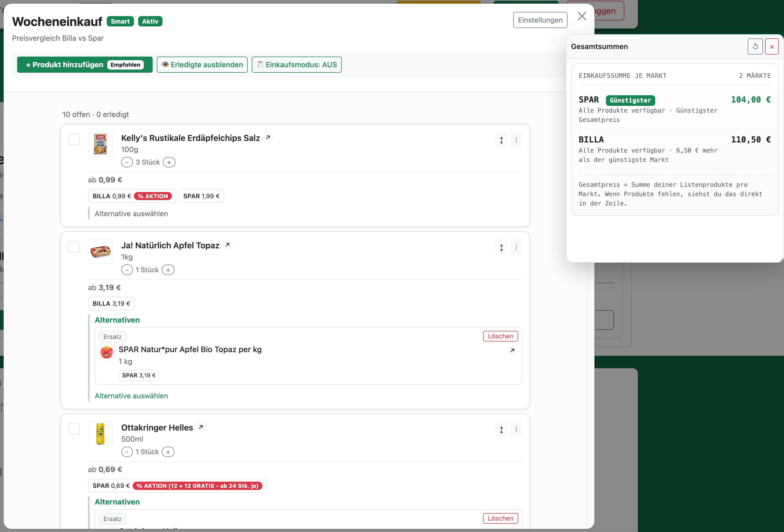Viewport: 784px width, 532px height.
Task: Click Produkt hinzufügen button
Action: tap(85, 64)
